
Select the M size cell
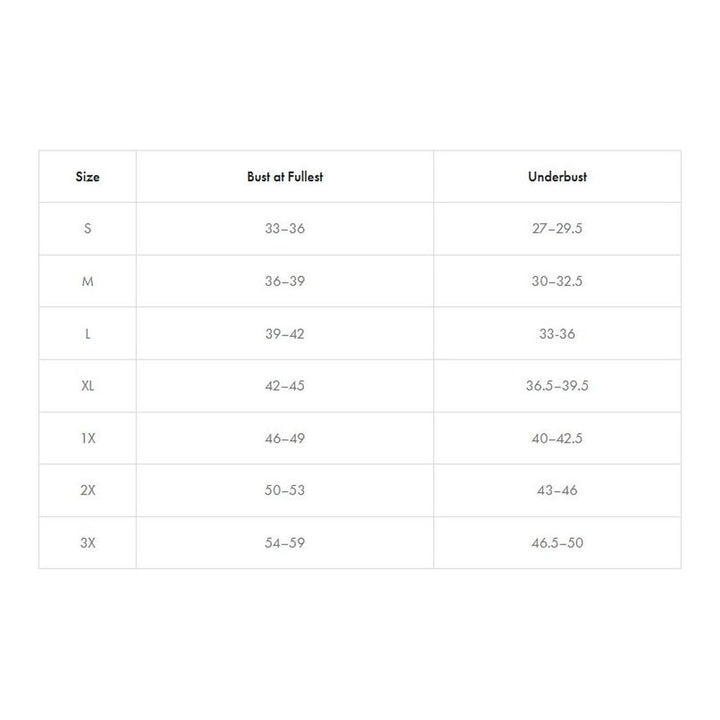coord(88,281)
